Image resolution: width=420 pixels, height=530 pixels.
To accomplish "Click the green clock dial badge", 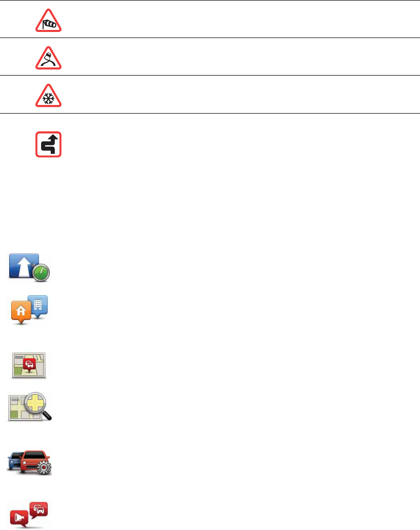I will (41, 272).
